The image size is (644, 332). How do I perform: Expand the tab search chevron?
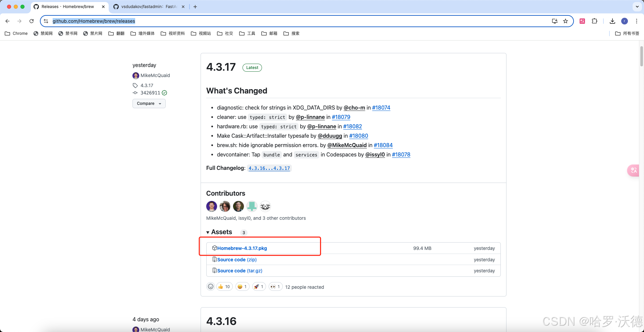[637, 6]
